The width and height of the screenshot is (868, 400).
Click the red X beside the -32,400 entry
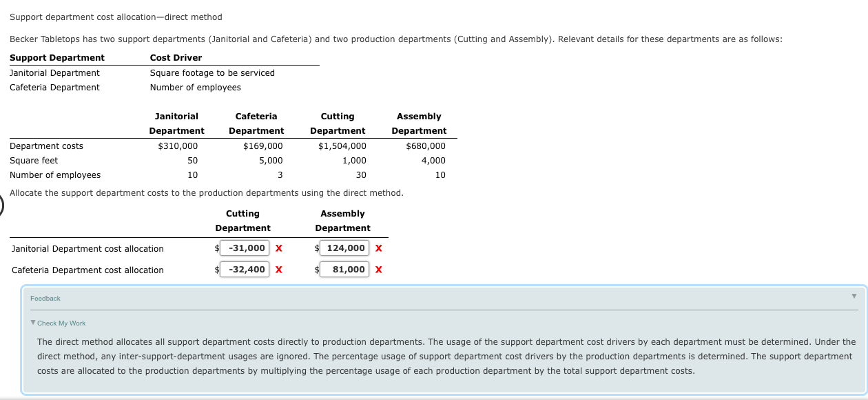[278, 269]
